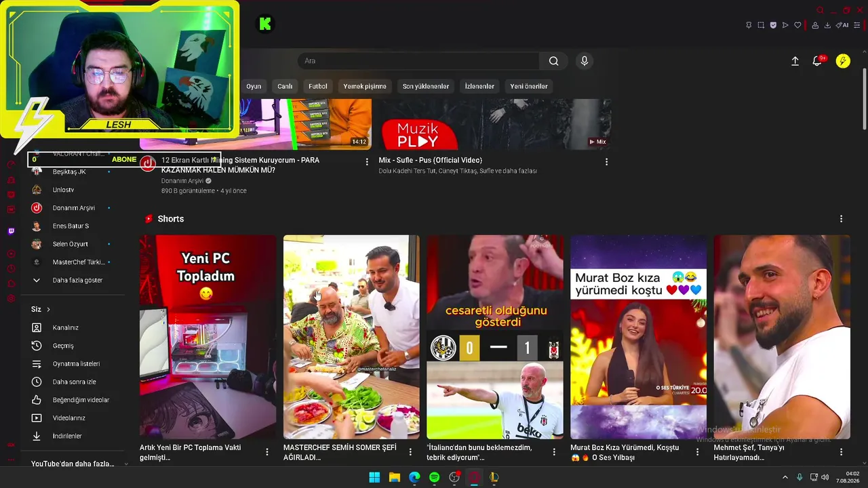Open the browser downloads icon
This screenshot has height=488, width=868.
(827, 25)
